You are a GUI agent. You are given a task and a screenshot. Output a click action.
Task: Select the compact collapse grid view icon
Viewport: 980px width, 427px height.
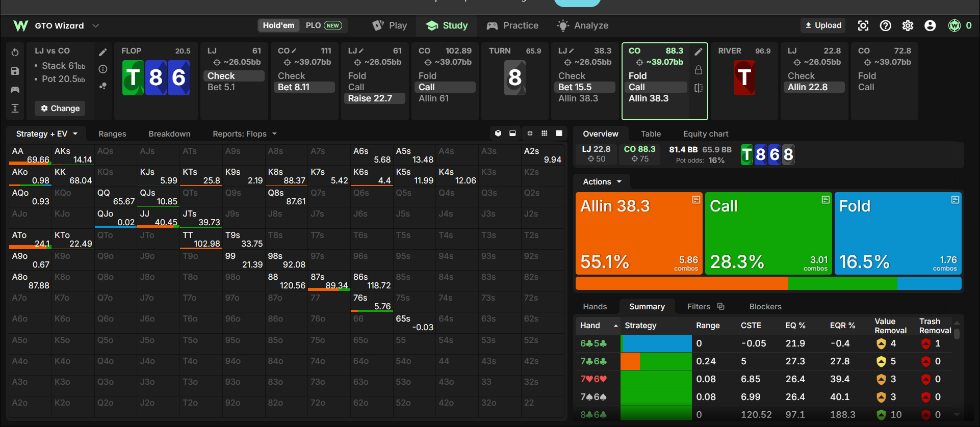tap(530, 134)
